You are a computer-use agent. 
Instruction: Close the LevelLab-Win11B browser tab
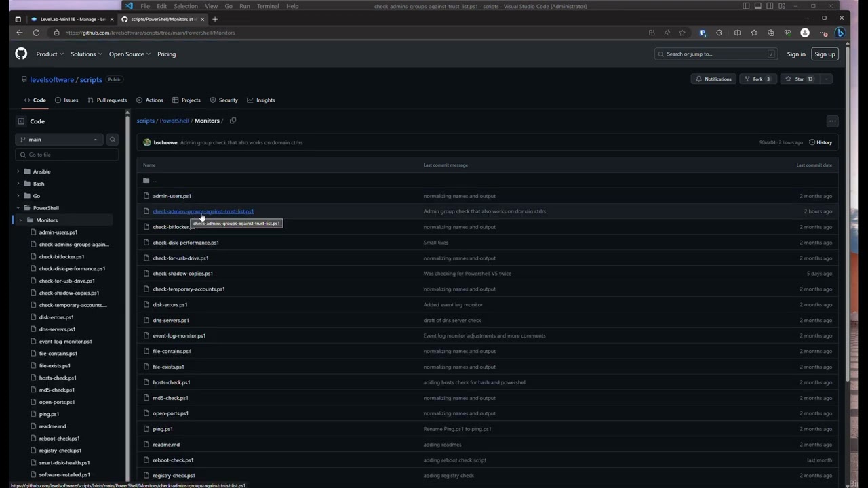[x=112, y=19]
